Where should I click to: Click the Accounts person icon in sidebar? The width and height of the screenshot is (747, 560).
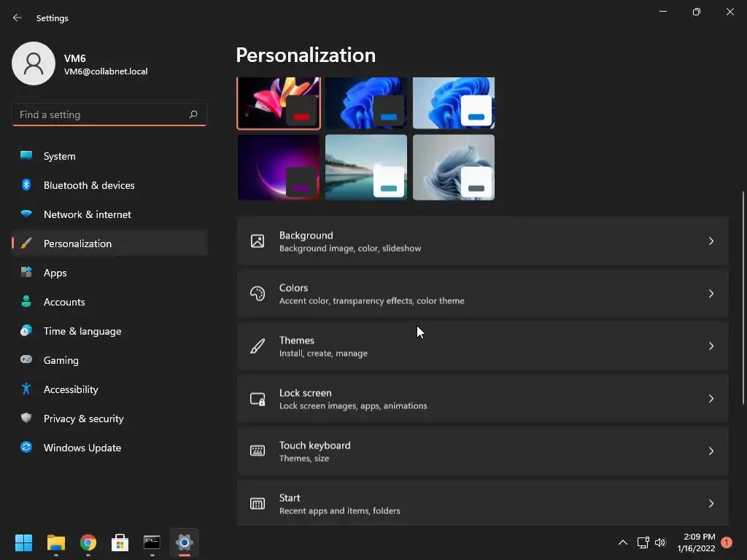click(26, 301)
